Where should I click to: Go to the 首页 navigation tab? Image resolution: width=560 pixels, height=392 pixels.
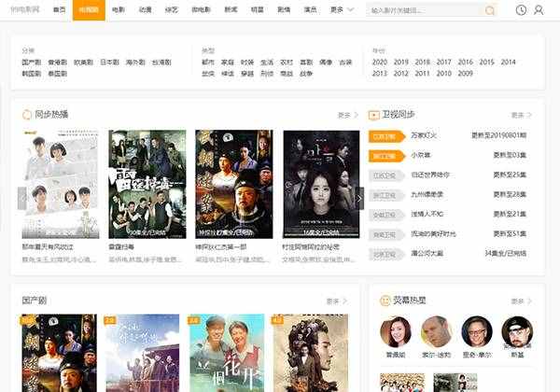coord(60,10)
